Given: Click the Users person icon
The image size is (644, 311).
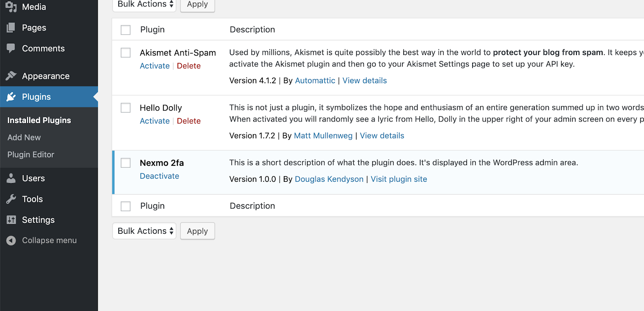Looking at the screenshot, I should click(11, 178).
